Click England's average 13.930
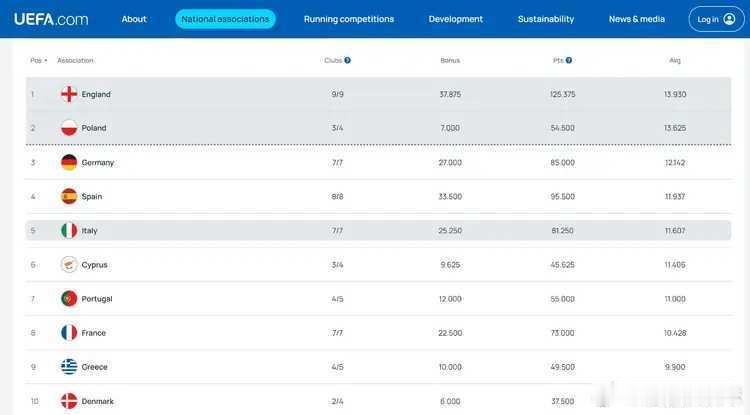This screenshot has height=415, width=750. click(675, 94)
